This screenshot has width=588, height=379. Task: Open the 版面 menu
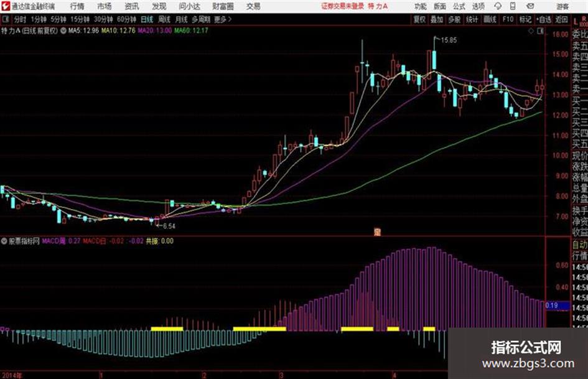[440, 6]
